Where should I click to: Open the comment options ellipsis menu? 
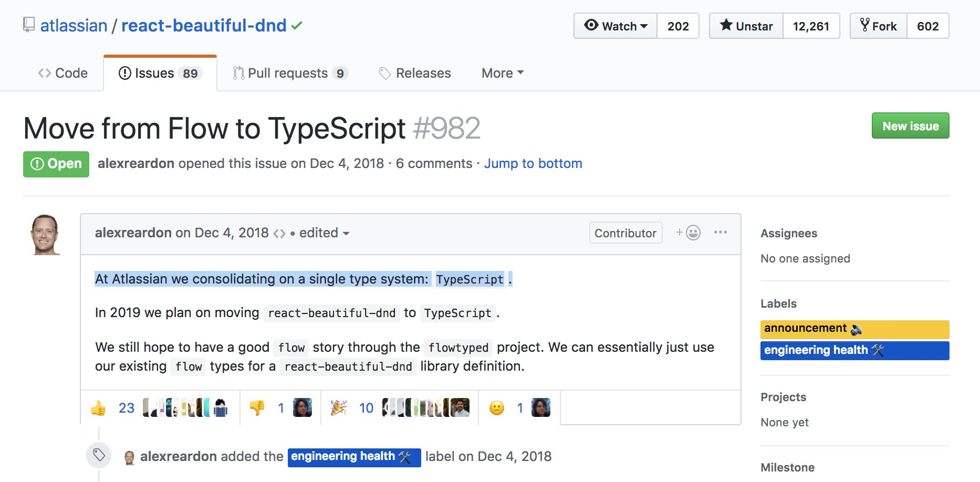[721, 232]
